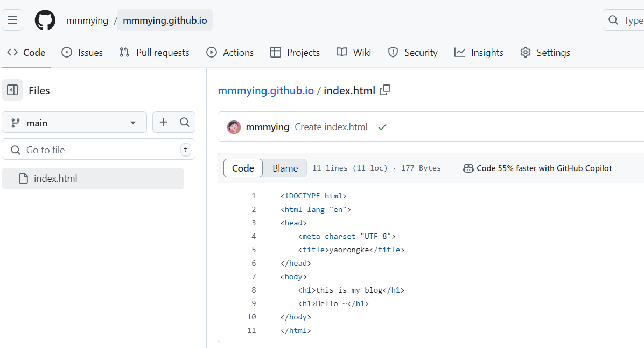The width and height of the screenshot is (644, 348).
Task: Collapse the Files side panel icon
Action: 12,90
